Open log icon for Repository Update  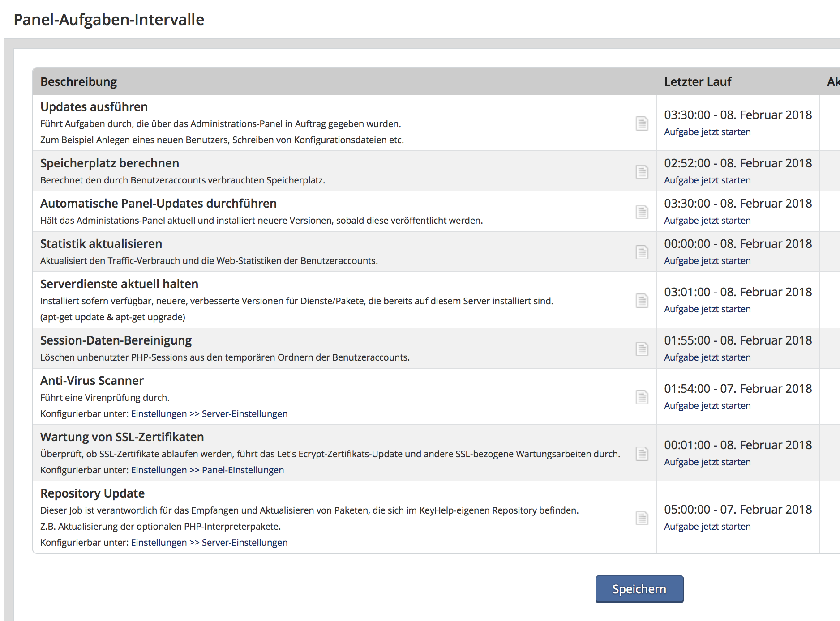[x=642, y=518]
